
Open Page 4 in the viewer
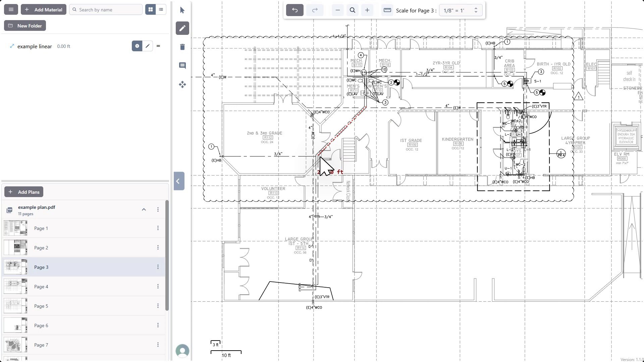pyautogui.click(x=84, y=287)
